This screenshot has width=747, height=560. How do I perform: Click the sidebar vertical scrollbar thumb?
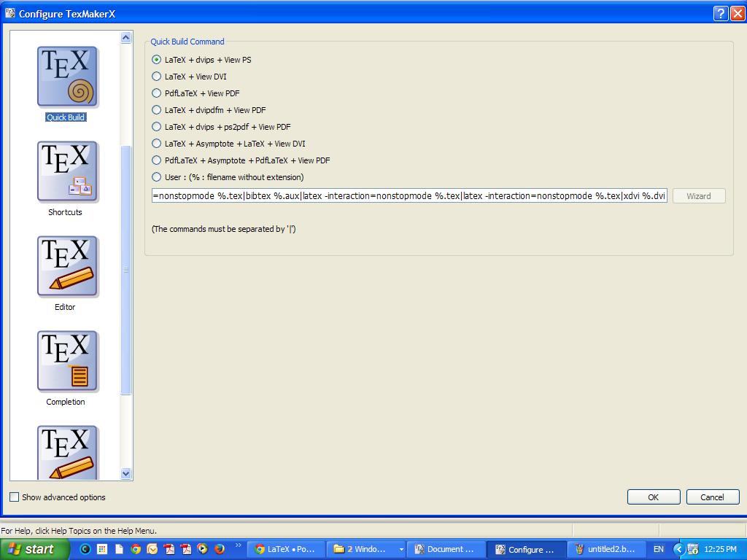tap(125, 270)
